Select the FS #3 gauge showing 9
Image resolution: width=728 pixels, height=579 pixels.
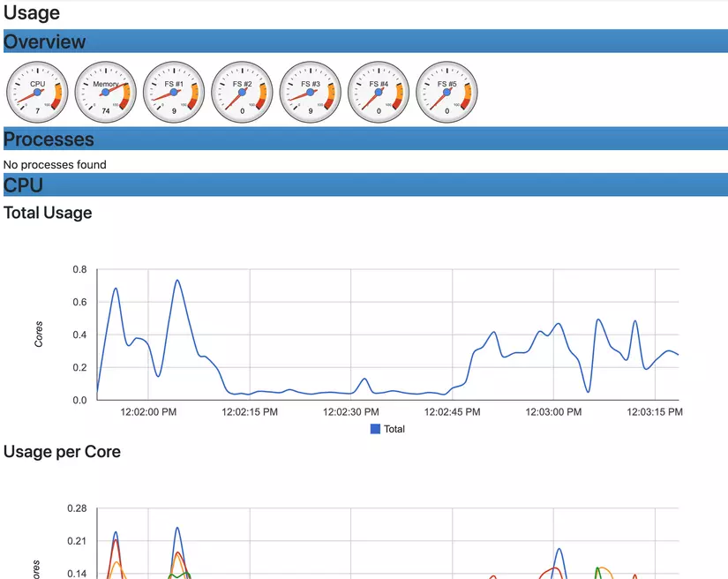[310, 91]
